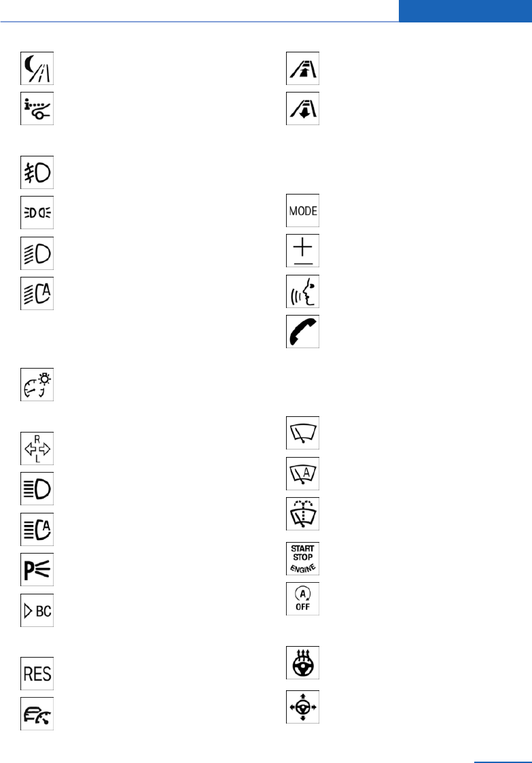Select the automatic headlight control icon

tap(37, 293)
